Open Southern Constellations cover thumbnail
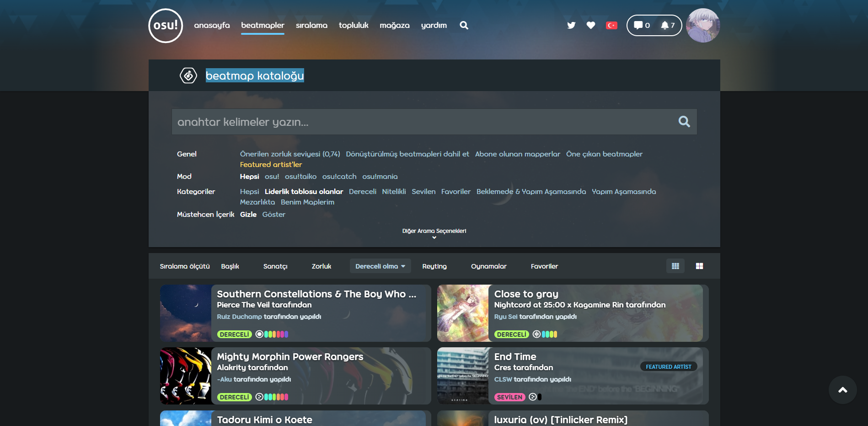The height and width of the screenshot is (426, 868). 186,313
